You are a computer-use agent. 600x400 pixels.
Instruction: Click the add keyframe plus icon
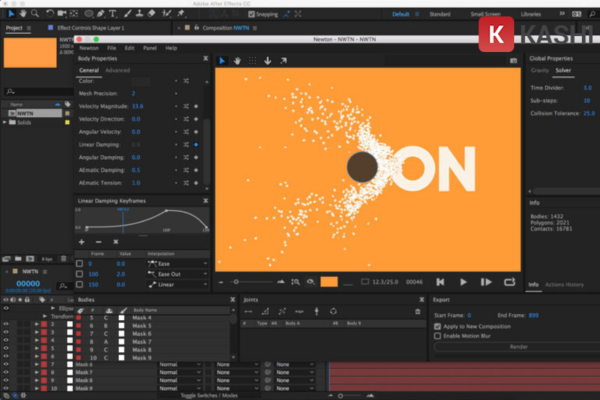83,242
